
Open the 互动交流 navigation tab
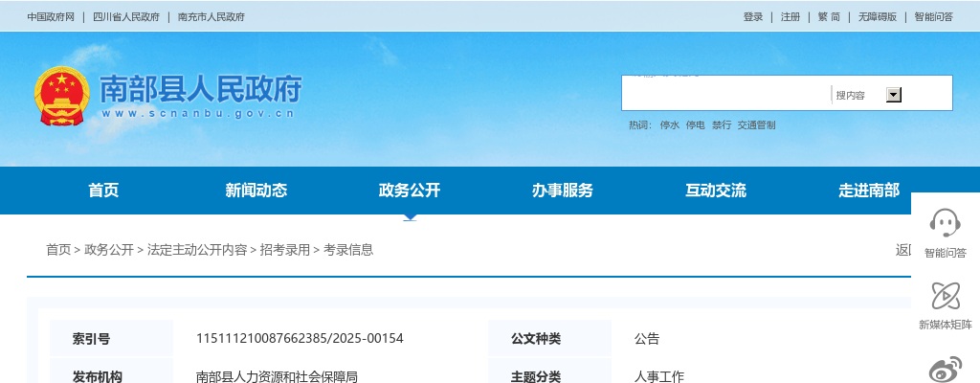tap(716, 191)
